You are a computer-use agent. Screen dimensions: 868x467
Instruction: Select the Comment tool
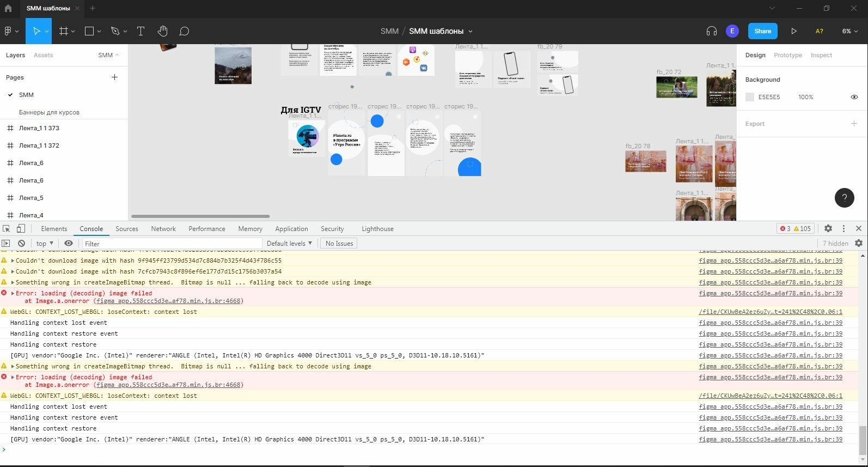(x=184, y=31)
